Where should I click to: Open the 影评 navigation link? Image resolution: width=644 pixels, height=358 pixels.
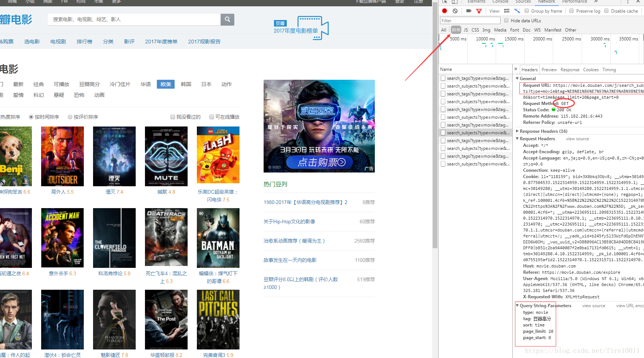129,42
